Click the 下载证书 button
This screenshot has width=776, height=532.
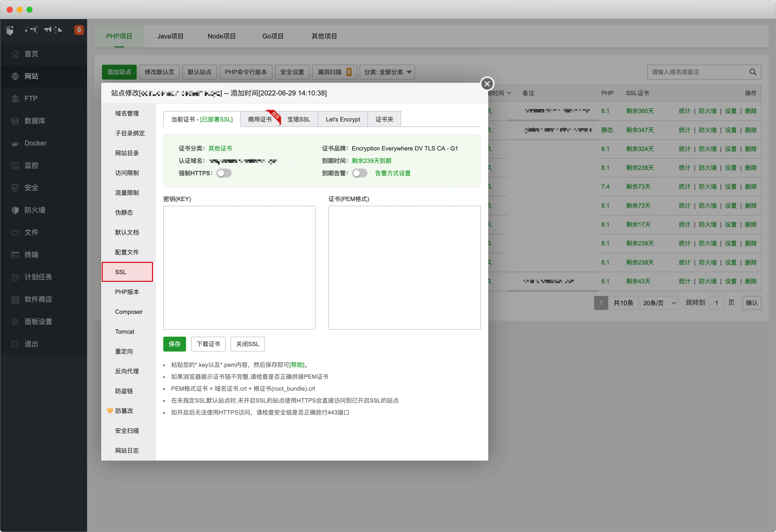click(208, 344)
